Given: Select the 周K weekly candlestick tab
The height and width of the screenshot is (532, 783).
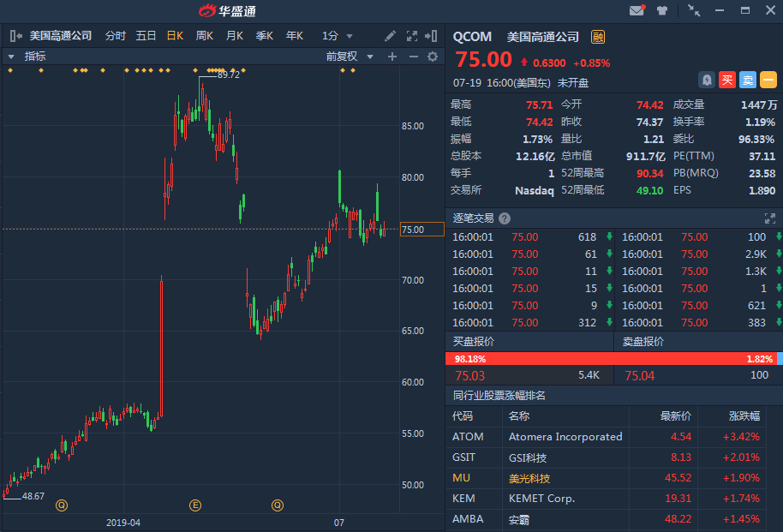Looking at the screenshot, I should 205,36.
